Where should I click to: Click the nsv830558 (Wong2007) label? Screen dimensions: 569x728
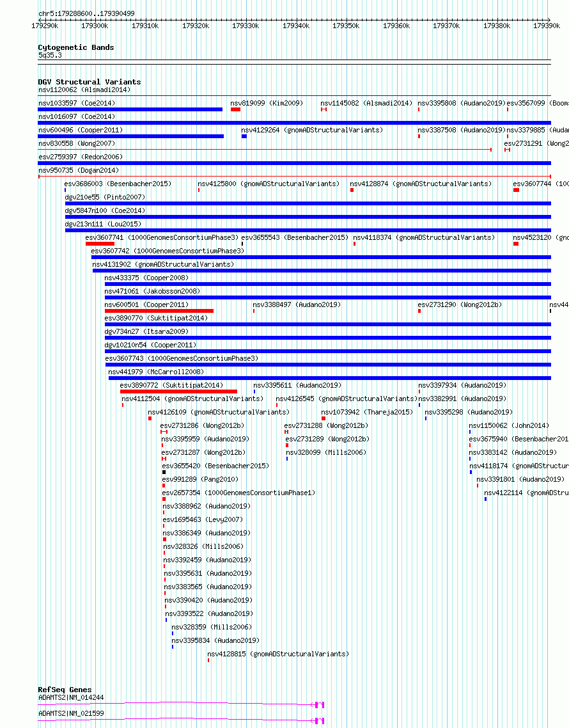point(77,143)
